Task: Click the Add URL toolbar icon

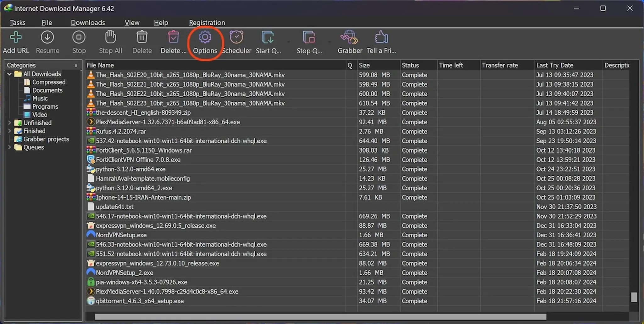Action: [x=16, y=37]
